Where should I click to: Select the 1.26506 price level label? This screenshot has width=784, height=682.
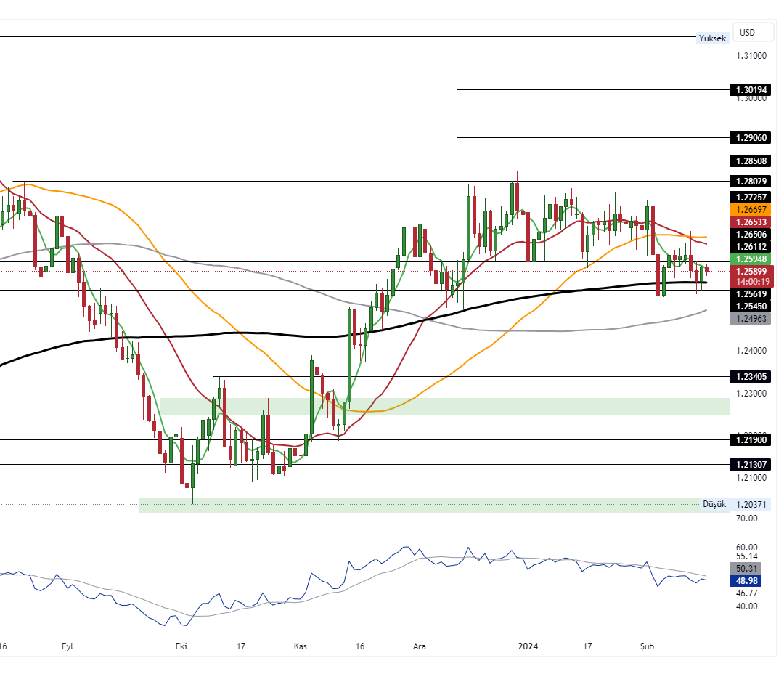(751, 234)
